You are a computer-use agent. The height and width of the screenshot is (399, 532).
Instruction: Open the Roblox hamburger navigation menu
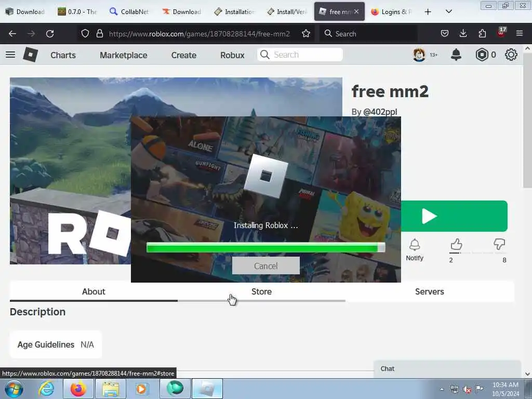pyautogui.click(x=10, y=55)
